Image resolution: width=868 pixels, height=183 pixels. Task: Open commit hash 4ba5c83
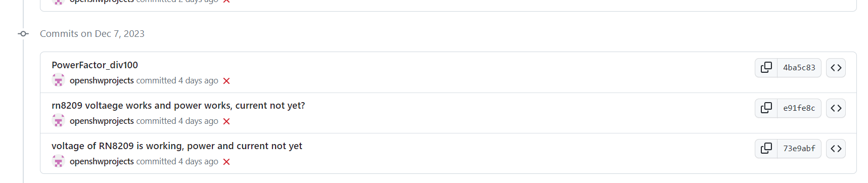(799, 67)
